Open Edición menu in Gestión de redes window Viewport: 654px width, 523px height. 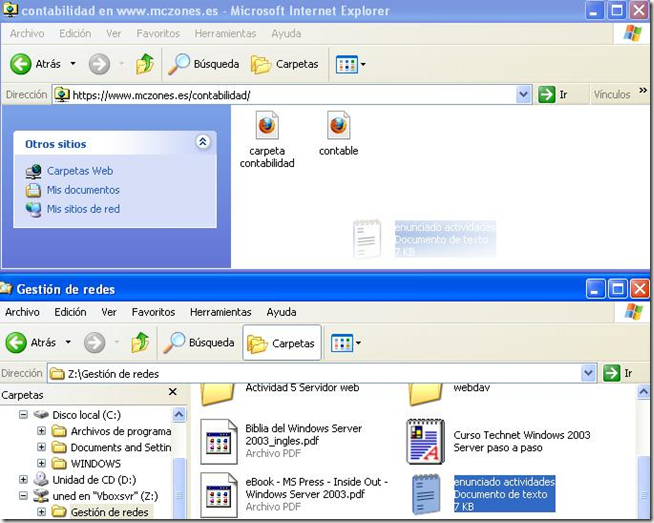[70, 312]
